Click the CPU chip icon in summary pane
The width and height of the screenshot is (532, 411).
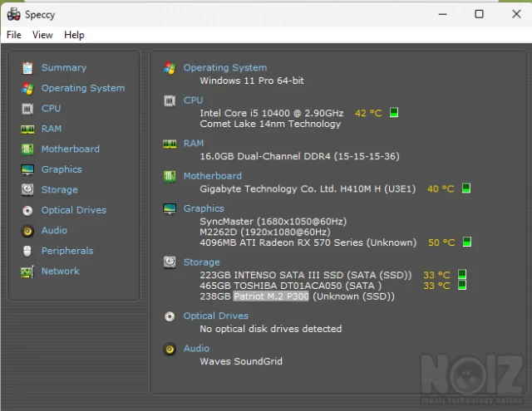(x=170, y=100)
